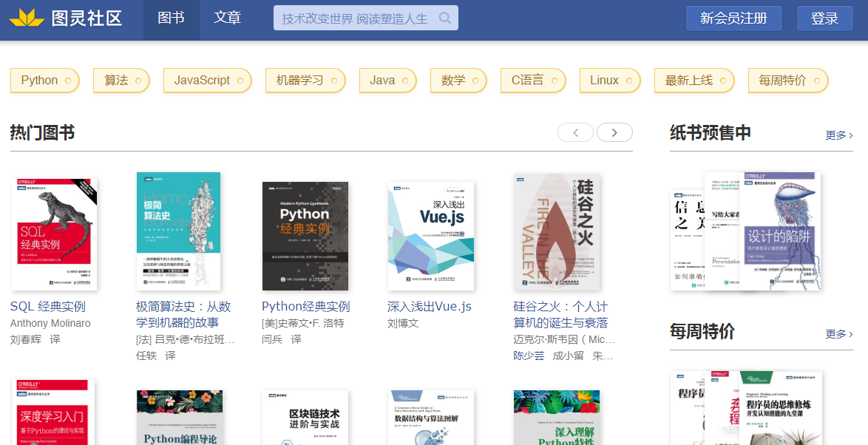Open 信息之美 presale book cover
Image resolution: width=868 pixels, height=445 pixels.
[x=686, y=240]
